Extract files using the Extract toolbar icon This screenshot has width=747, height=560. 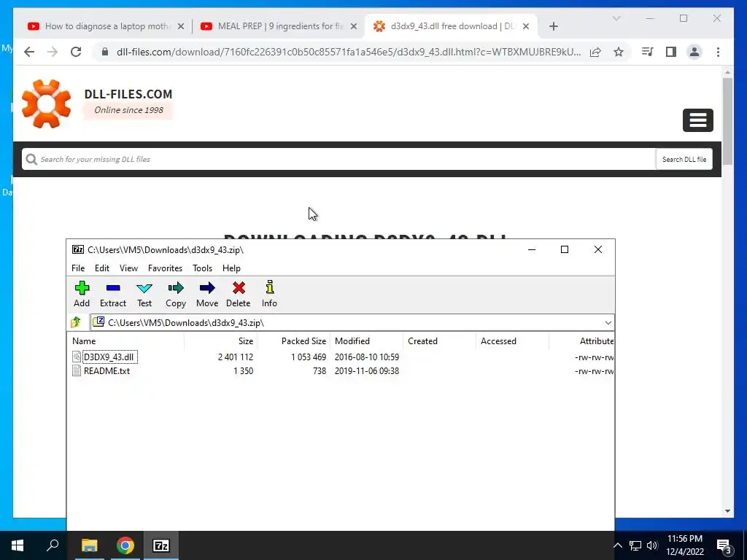(x=113, y=294)
